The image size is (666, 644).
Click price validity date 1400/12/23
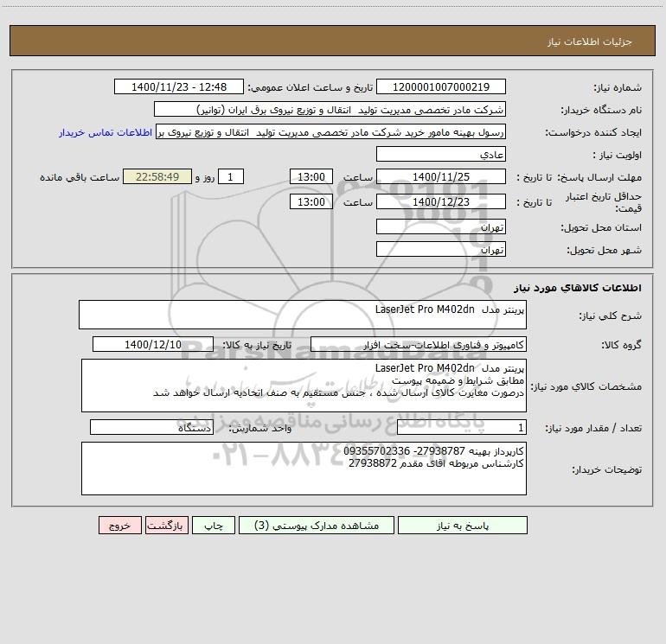pos(441,201)
